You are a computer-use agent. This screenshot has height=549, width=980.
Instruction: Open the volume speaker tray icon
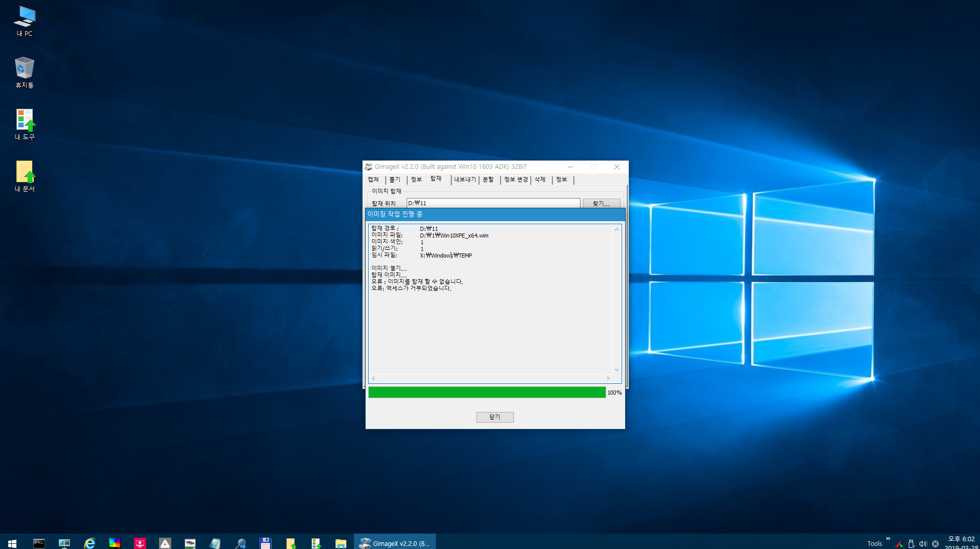point(923,544)
